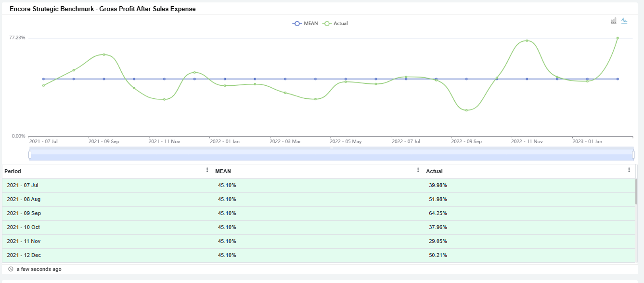Click the clock icon beside last updated
This screenshot has width=644, height=283.
[x=11, y=269]
